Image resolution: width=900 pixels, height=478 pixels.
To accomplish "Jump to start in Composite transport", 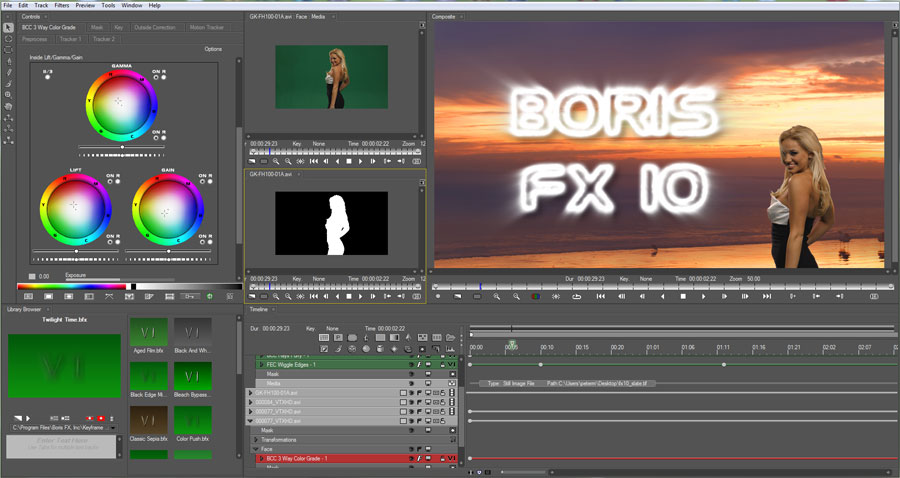I will point(600,297).
